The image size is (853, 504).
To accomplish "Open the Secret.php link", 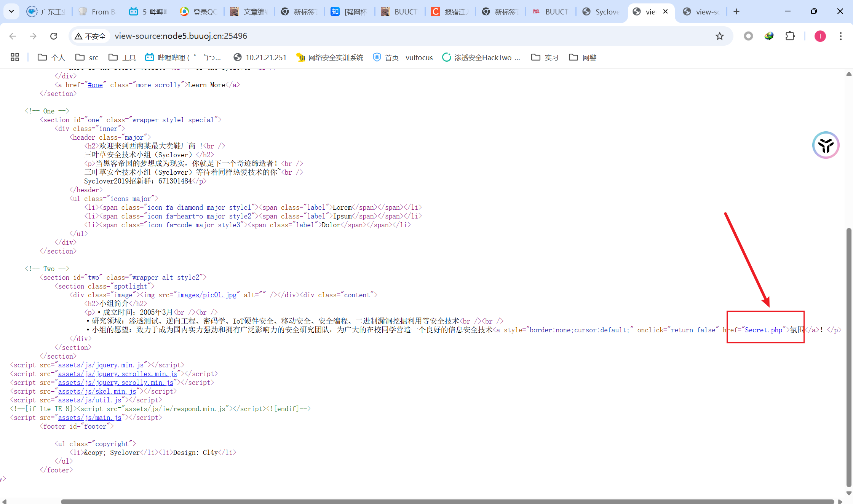I will tap(764, 330).
